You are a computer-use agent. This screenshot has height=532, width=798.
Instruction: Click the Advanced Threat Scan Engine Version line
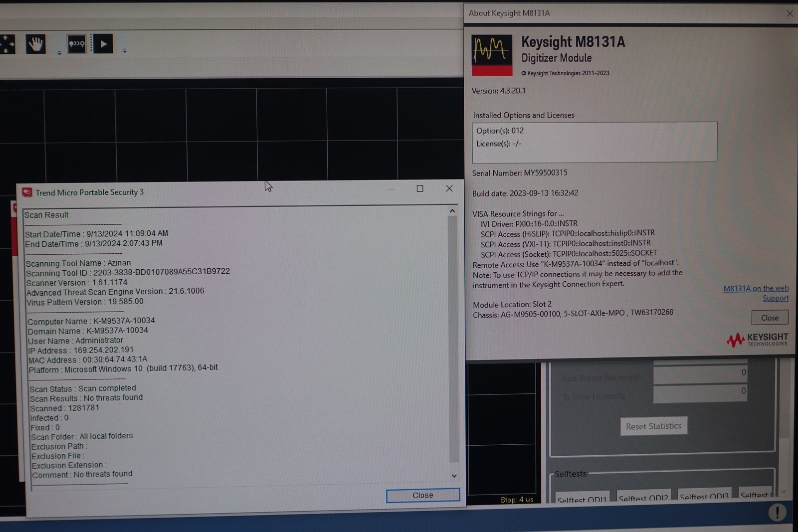coord(115,292)
